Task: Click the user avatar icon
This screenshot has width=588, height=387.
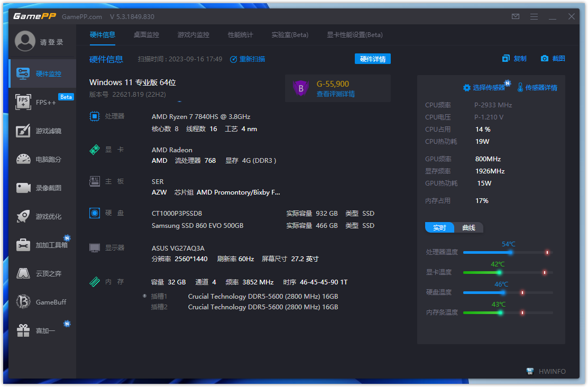Action: (x=25, y=41)
